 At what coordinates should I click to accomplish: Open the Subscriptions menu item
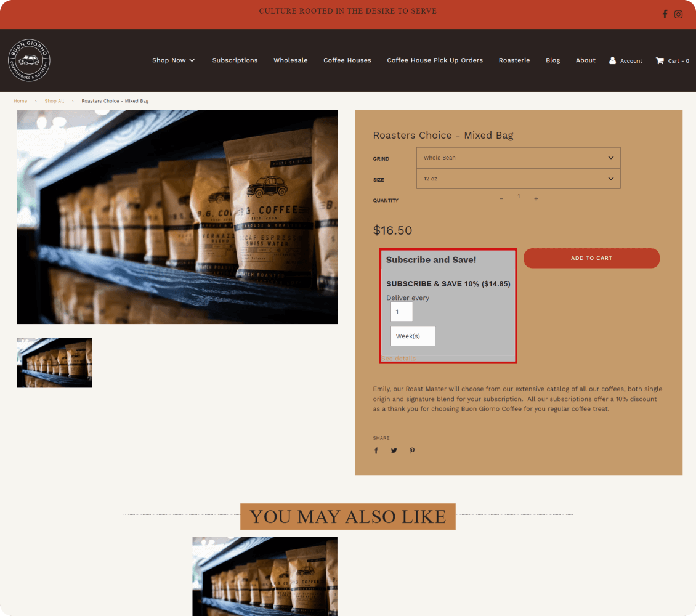[x=235, y=60]
